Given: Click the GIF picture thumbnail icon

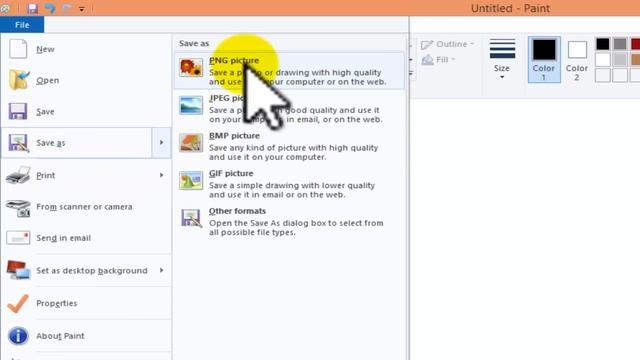Looking at the screenshot, I should [191, 180].
